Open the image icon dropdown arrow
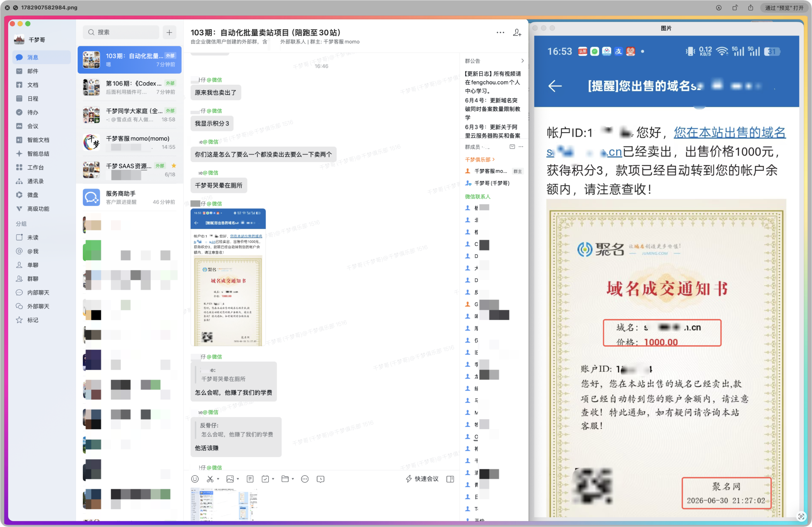Image resolution: width=812 pixels, height=527 pixels. tap(238, 479)
